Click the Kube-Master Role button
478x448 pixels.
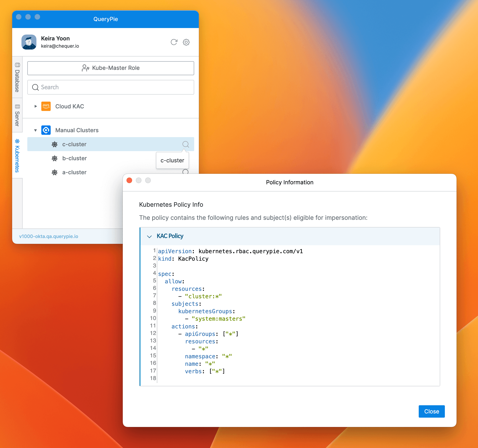click(x=111, y=68)
